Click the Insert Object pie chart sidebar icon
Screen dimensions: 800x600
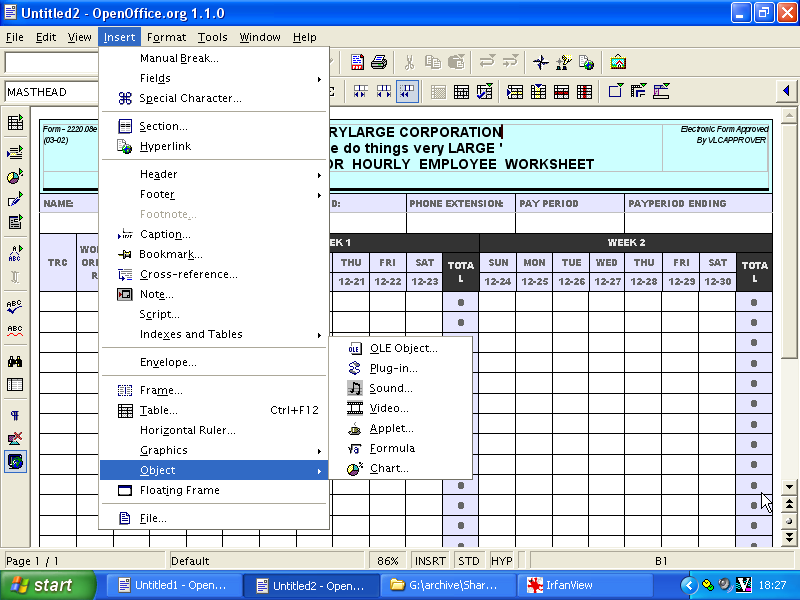click(x=15, y=176)
